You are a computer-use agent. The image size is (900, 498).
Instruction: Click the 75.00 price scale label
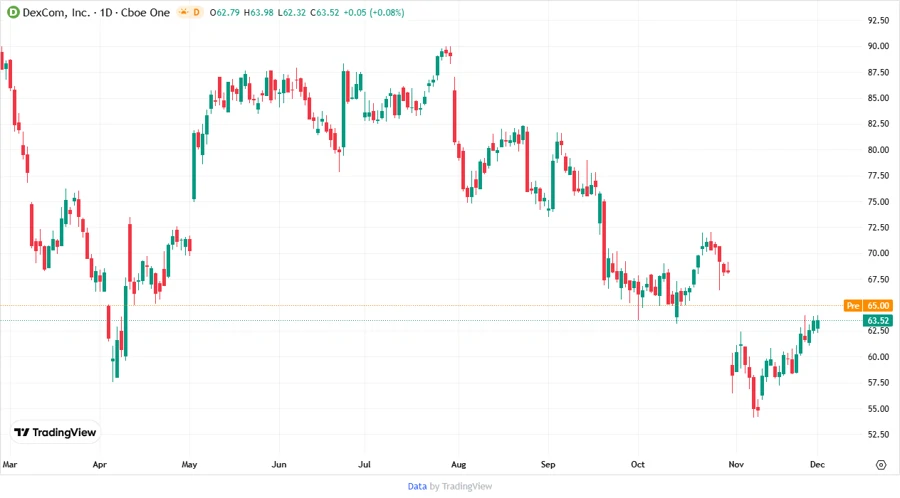pyautogui.click(x=878, y=201)
